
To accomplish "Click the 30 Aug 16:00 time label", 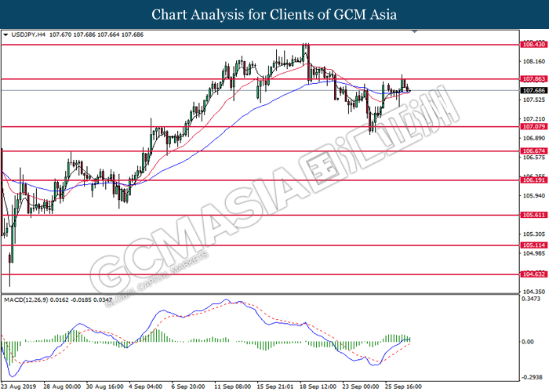I will [x=104, y=387].
